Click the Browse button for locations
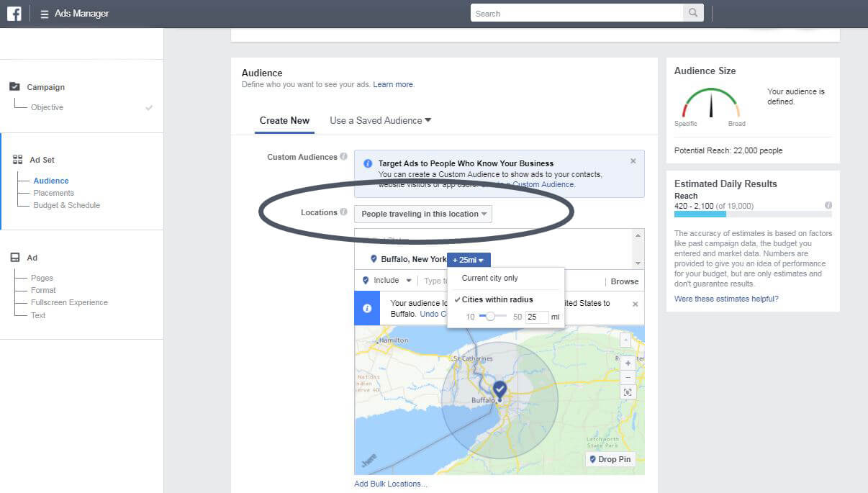 624,281
